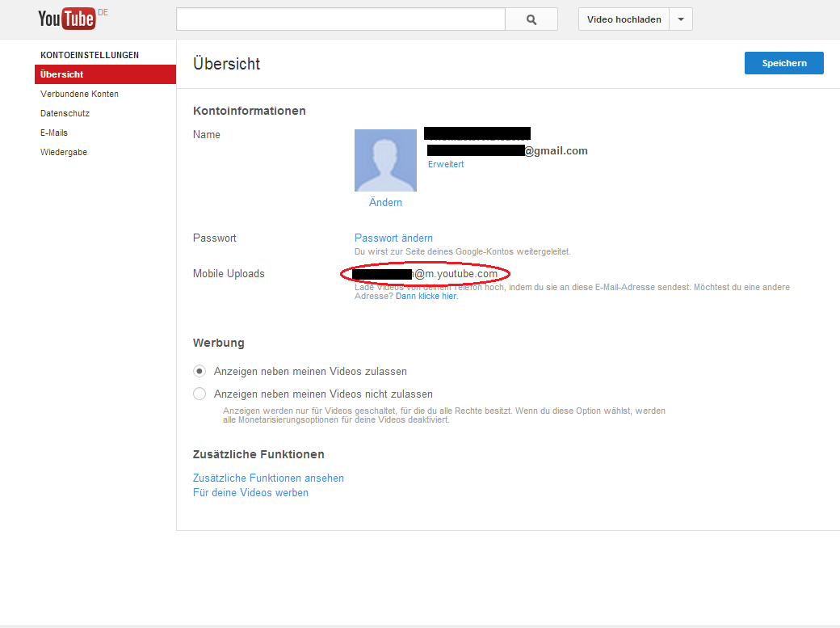The height and width of the screenshot is (628, 840).
Task: Click the Name label
Action: 206,135
